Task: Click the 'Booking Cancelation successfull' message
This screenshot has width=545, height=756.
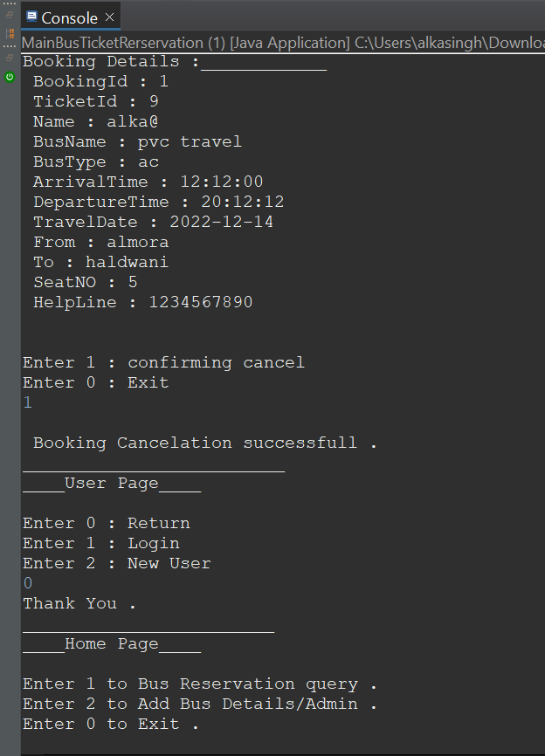Action: [203, 443]
